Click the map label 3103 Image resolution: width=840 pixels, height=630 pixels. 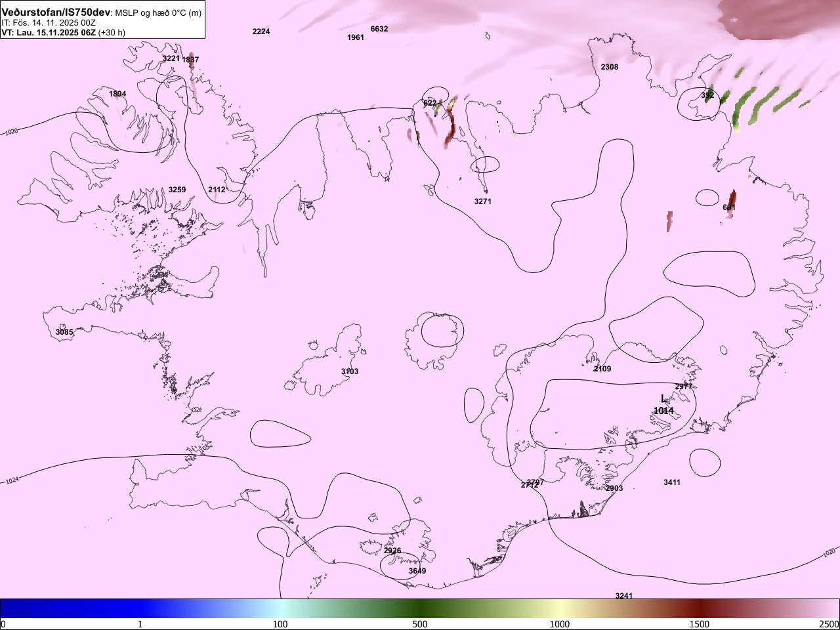point(350,371)
